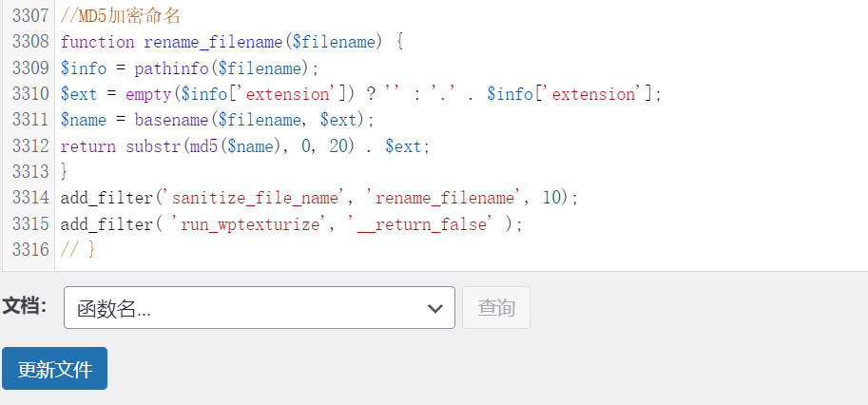Click the 文档 label text
Viewport: 868px width, 405px height.
(x=25, y=306)
